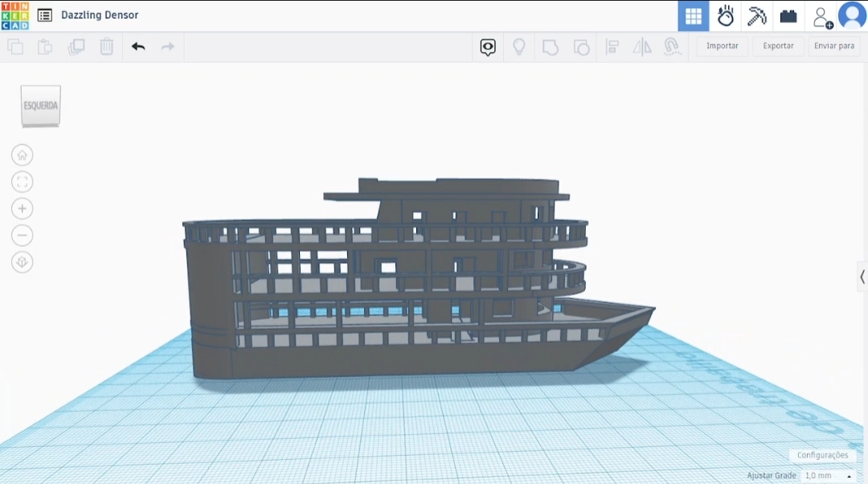The height and width of the screenshot is (484, 868).
Task: Click the Delete trash icon
Action: (106, 47)
